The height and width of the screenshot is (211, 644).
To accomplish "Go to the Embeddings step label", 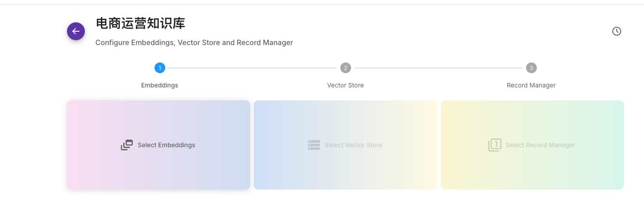I will coord(159,85).
